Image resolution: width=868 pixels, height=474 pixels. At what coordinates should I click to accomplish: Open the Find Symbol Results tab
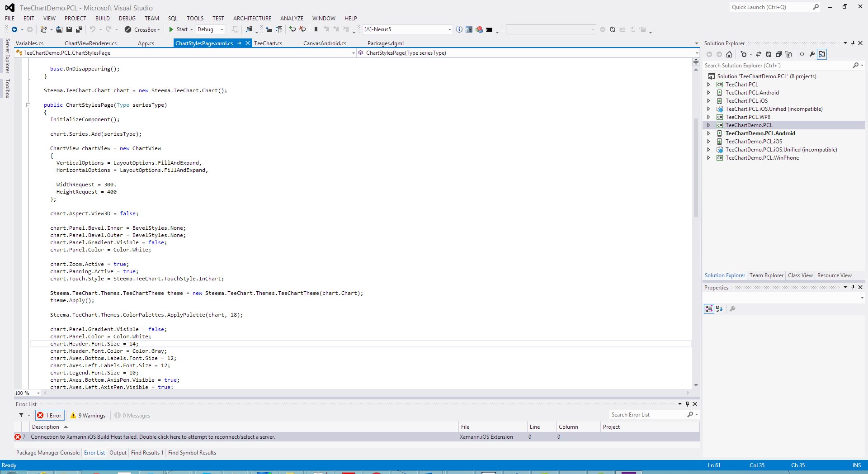(192, 453)
